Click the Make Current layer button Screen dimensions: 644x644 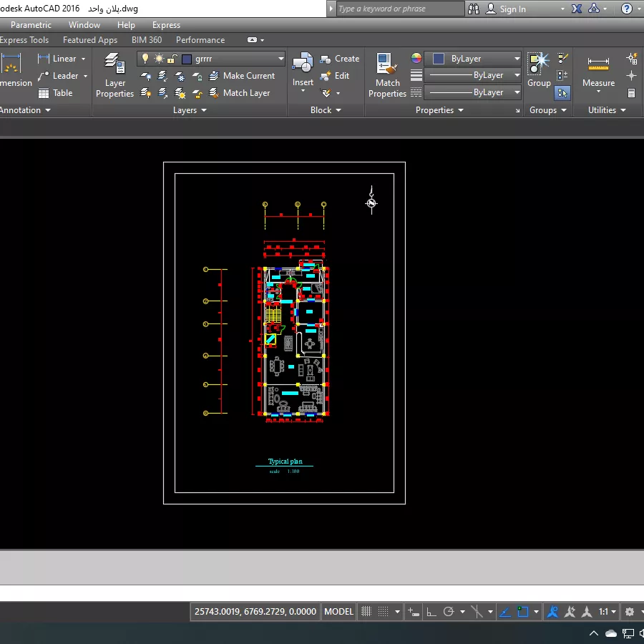tap(242, 76)
